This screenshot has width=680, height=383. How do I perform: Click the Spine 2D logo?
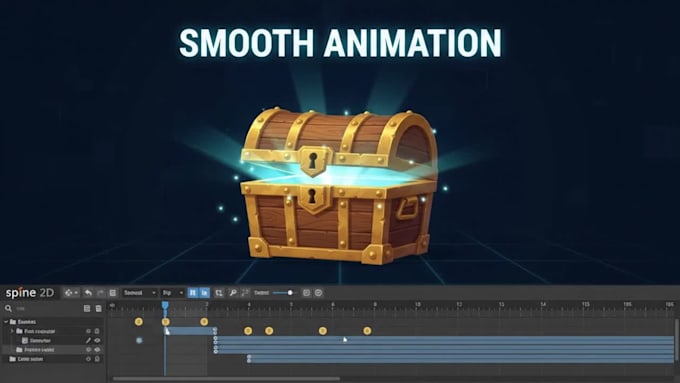click(x=29, y=293)
